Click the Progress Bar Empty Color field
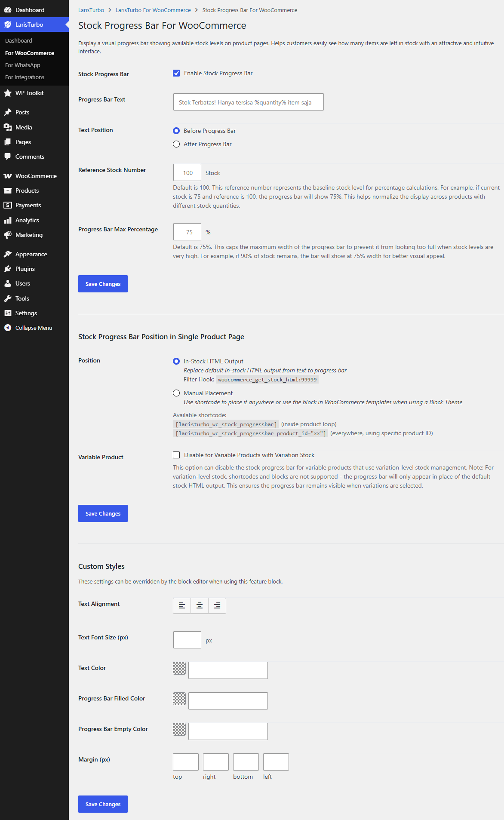This screenshot has width=504, height=820. tap(228, 731)
